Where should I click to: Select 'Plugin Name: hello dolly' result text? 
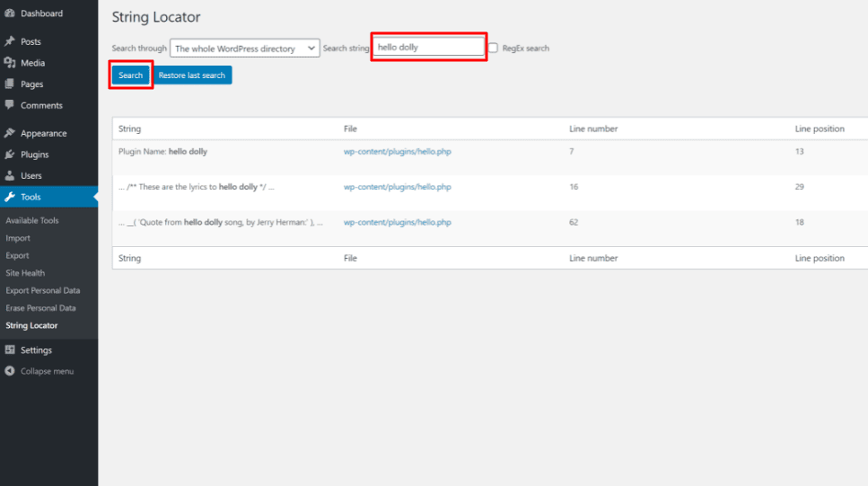pyautogui.click(x=162, y=151)
